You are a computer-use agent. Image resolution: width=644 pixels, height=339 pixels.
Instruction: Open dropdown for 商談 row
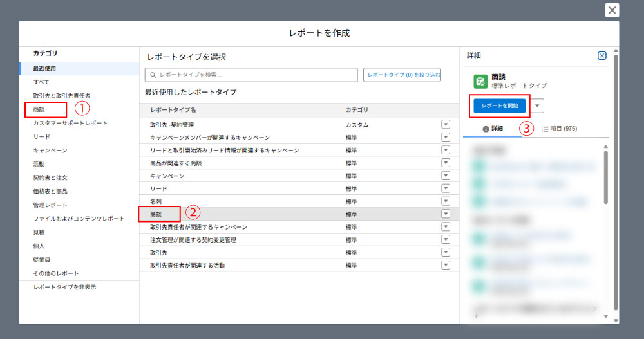coord(446,214)
